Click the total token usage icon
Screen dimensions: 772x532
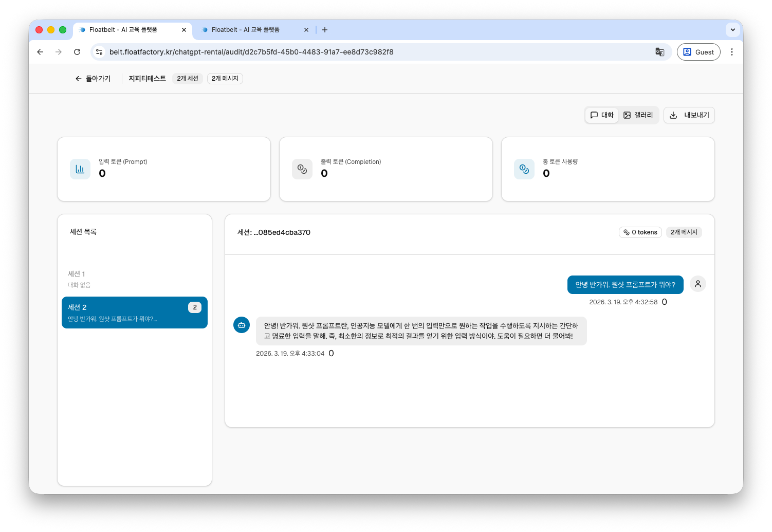524,169
